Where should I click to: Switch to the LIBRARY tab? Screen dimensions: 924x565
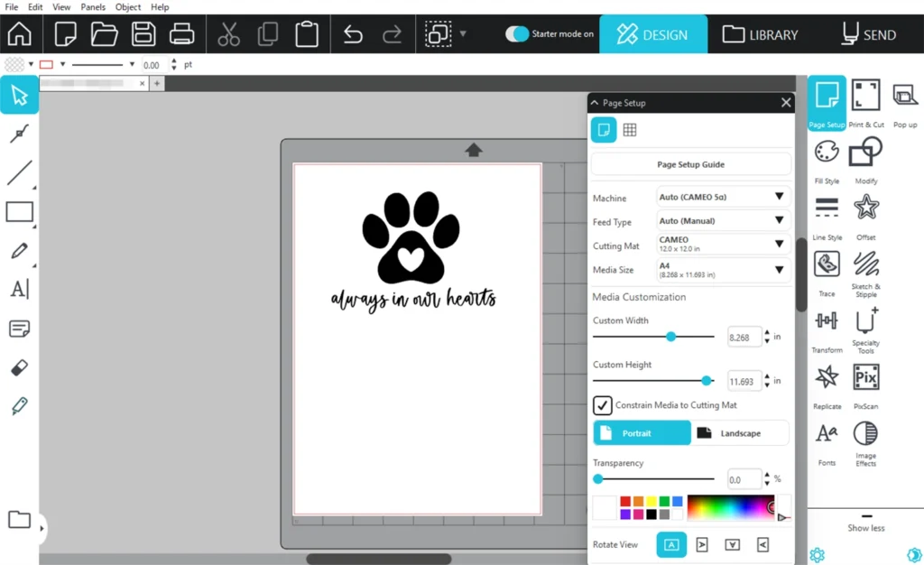pos(761,35)
